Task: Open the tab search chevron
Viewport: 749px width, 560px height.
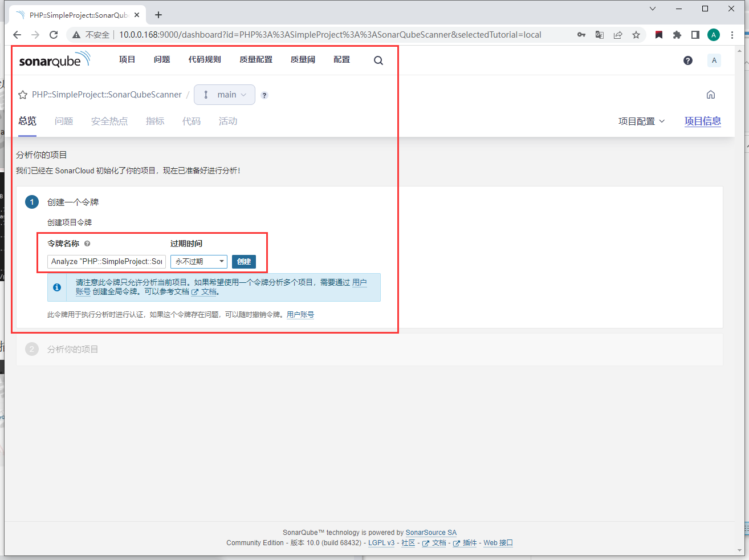Action: click(653, 9)
